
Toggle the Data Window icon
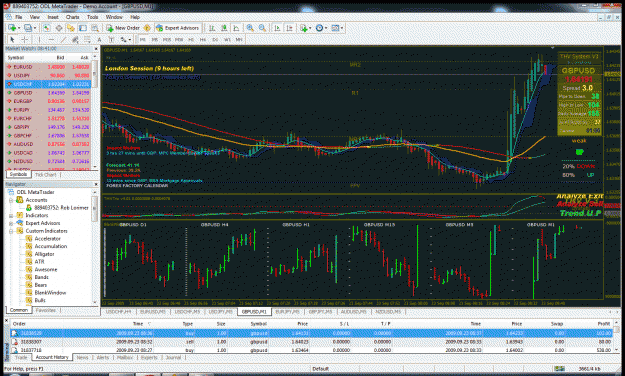(59, 28)
